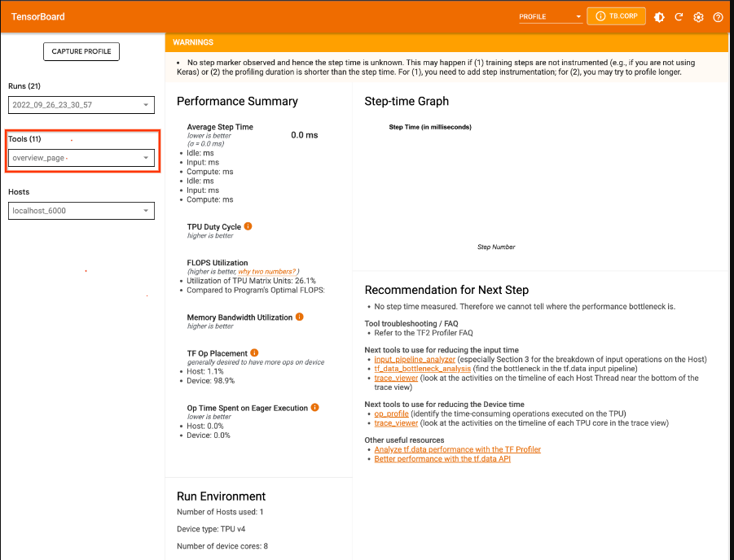Click the Eager Execution info icon

point(315,408)
